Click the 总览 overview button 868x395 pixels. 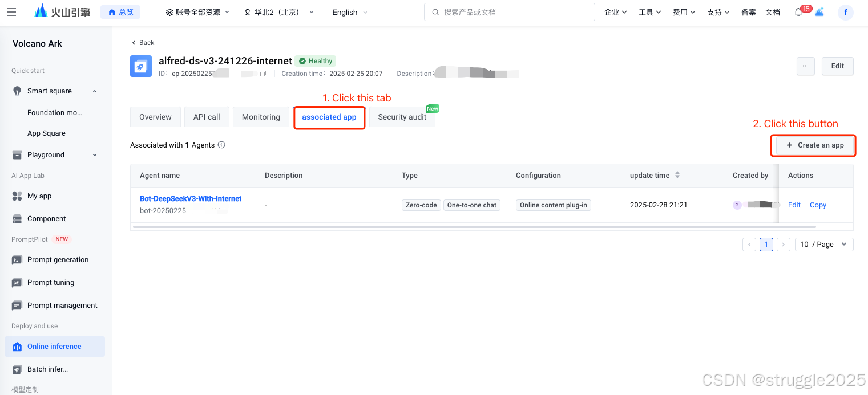pos(120,12)
